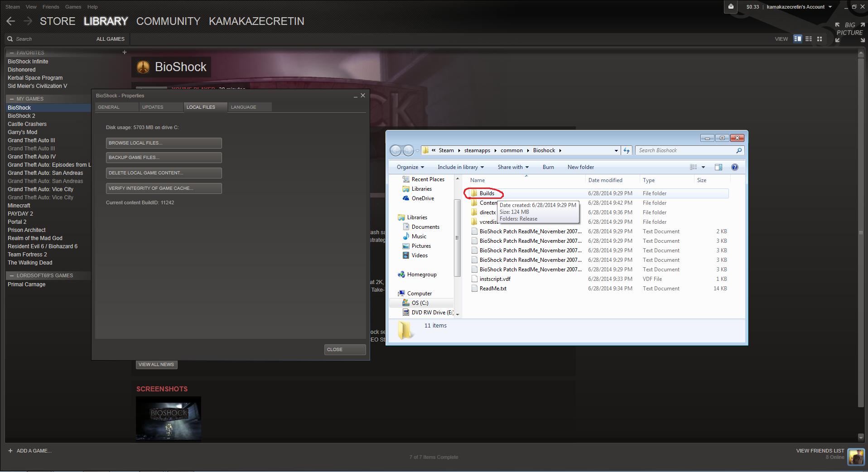The height and width of the screenshot is (472, 868).
Task: Click the plus icon beside Favorites
Action: tap(125, 53)
